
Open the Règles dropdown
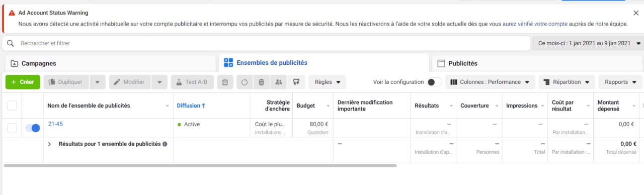point(328,82)
